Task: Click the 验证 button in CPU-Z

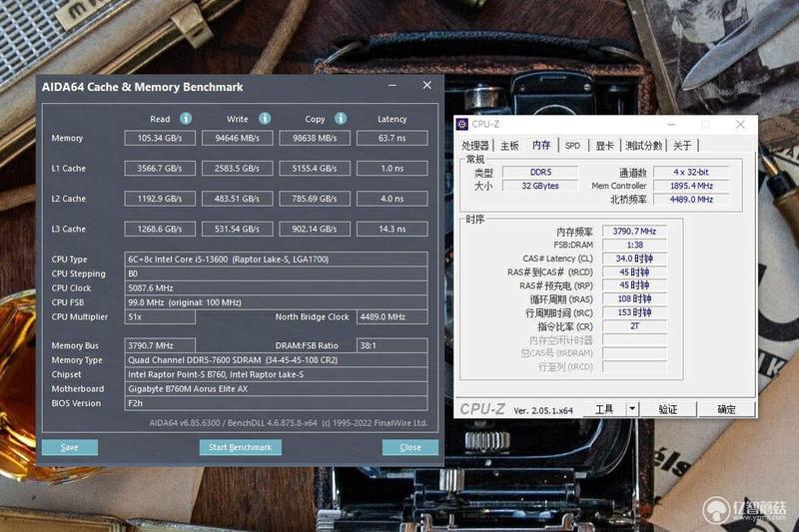Action: (667, 409)
